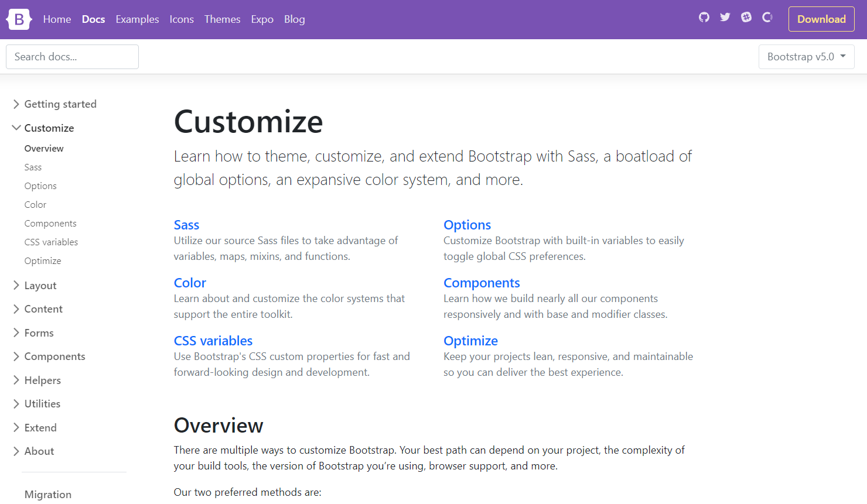
Task: Open the Slack community icon
Action: click(x=746, y=17)
